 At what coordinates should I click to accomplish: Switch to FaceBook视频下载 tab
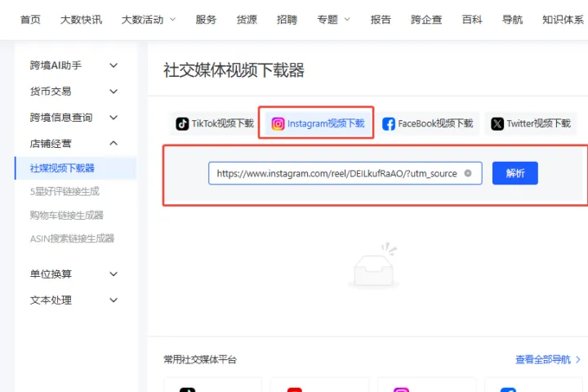(x=427, y=123)
